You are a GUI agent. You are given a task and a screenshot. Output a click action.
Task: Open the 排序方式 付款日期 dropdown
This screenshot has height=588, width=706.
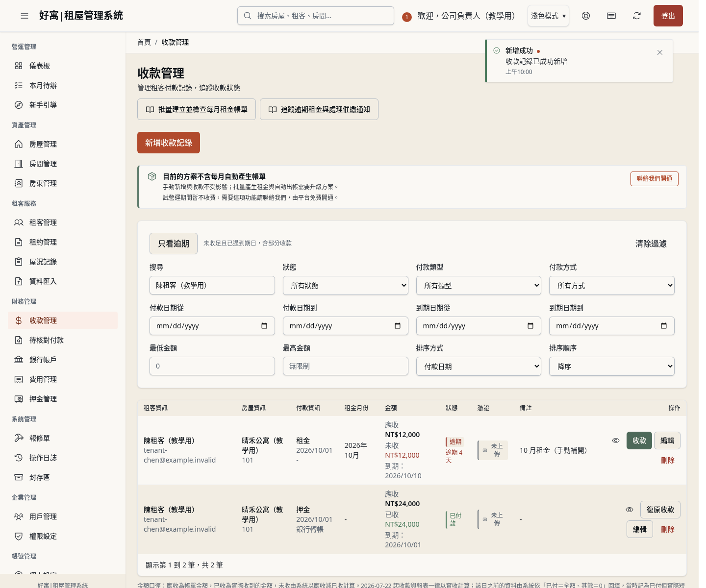coord(479,367)
